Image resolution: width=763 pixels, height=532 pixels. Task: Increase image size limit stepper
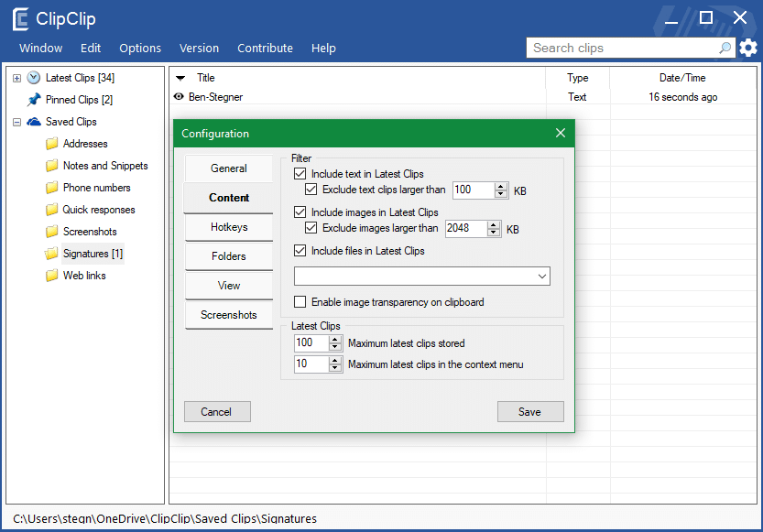click(494, 225)
